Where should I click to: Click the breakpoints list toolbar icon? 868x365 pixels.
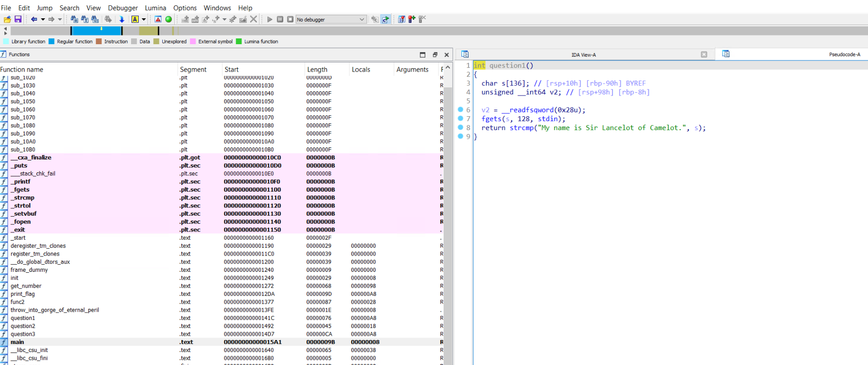401,19
